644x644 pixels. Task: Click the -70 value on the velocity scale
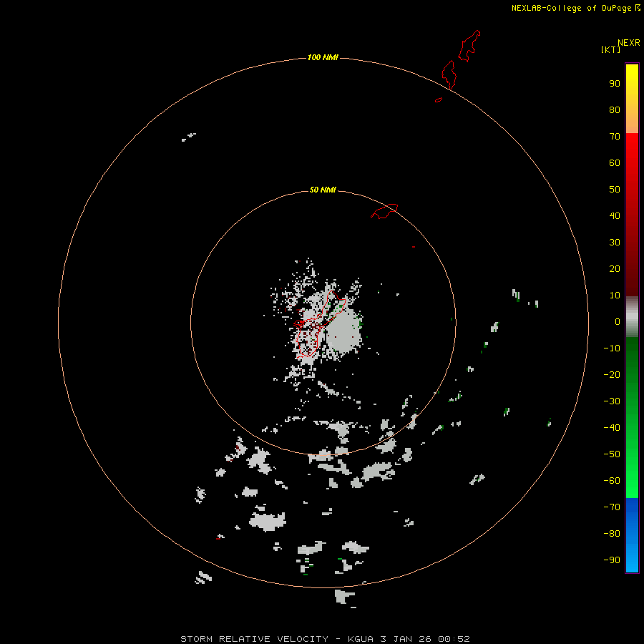612,507
